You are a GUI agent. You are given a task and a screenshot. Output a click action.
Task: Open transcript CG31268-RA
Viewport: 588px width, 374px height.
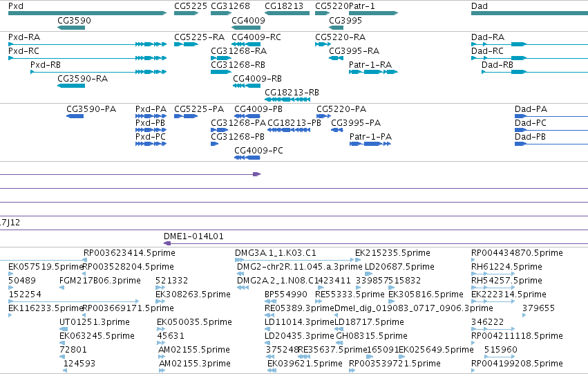(x=239, y=51)
